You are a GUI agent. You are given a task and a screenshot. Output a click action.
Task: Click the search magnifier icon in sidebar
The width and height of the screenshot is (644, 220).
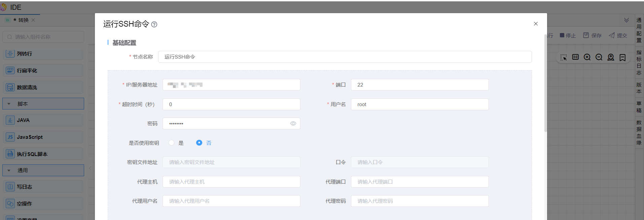[x=9, y=37]
